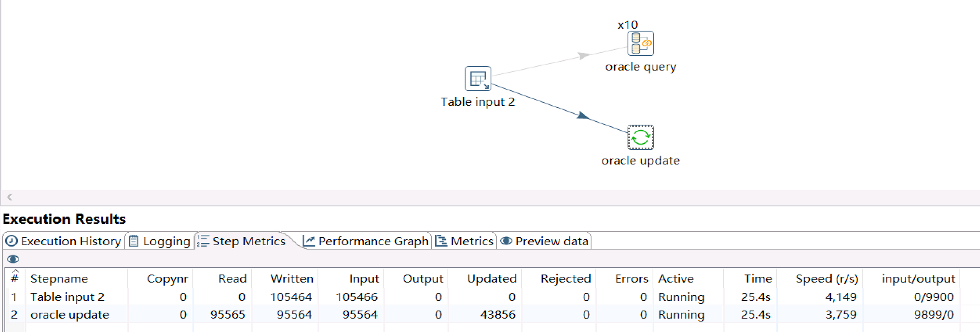This screenshot has width=980, height=332.
Task: Click the disabled hop arrow to oracle query
Action: (583, 55)
